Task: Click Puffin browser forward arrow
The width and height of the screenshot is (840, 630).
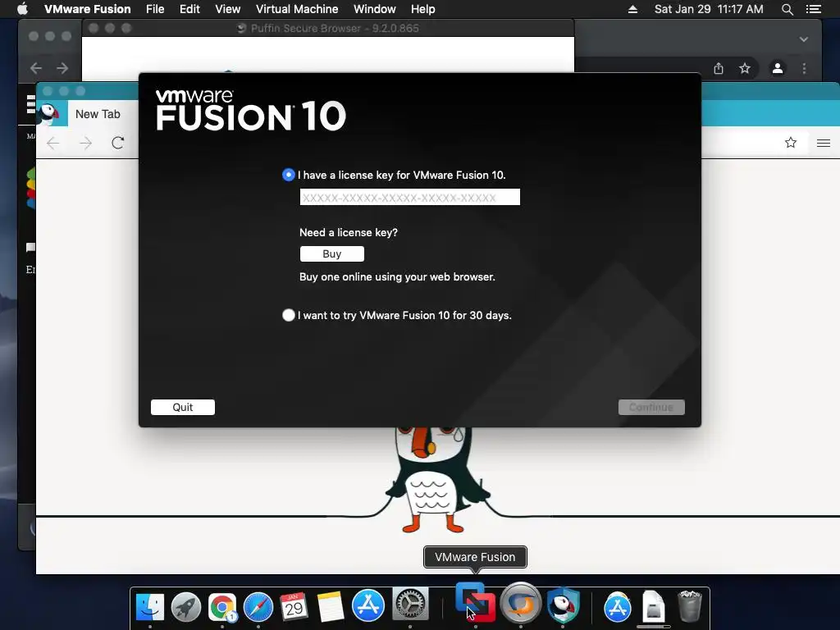Action: click(x=85, y=143)
